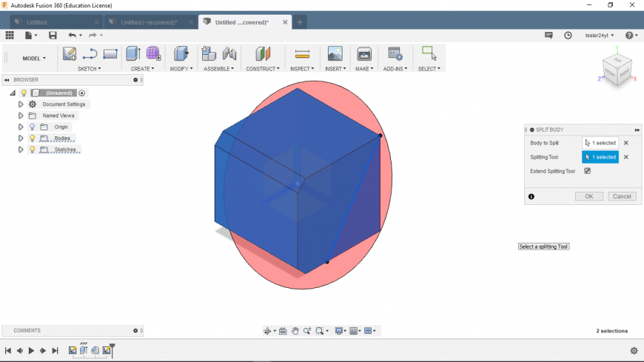Click the ViewCube navigation cube

[616, 70]
